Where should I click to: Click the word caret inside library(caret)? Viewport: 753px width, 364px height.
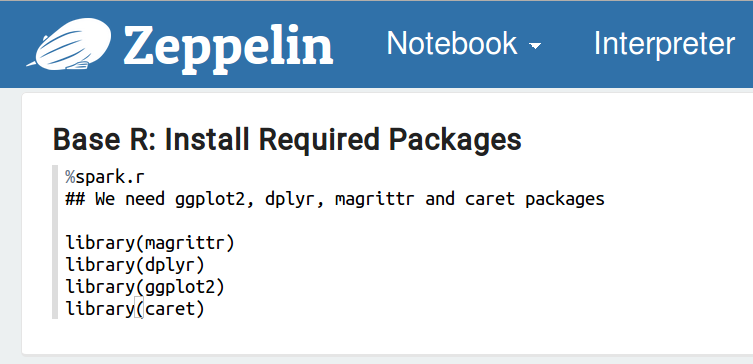(x=169, y=309)
